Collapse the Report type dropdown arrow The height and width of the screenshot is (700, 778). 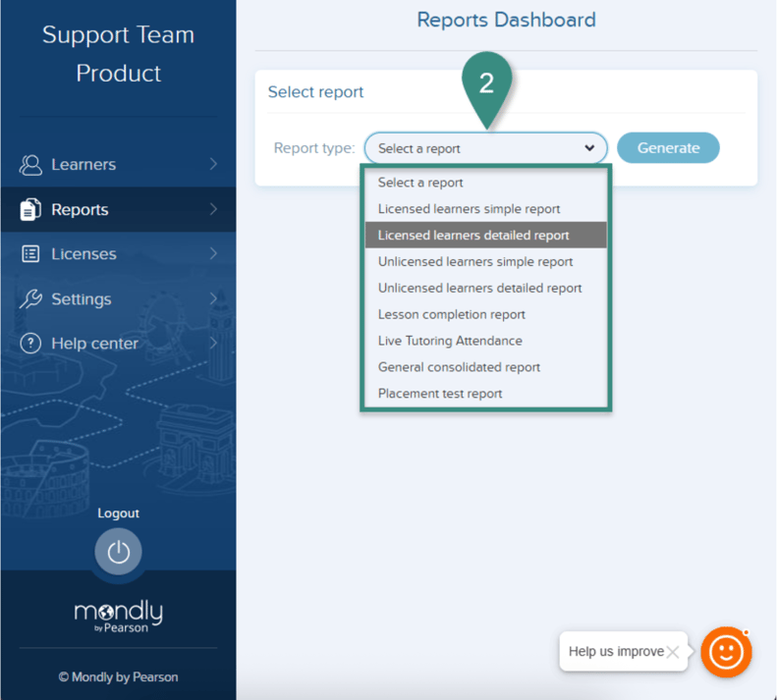(x=589, y=148)
